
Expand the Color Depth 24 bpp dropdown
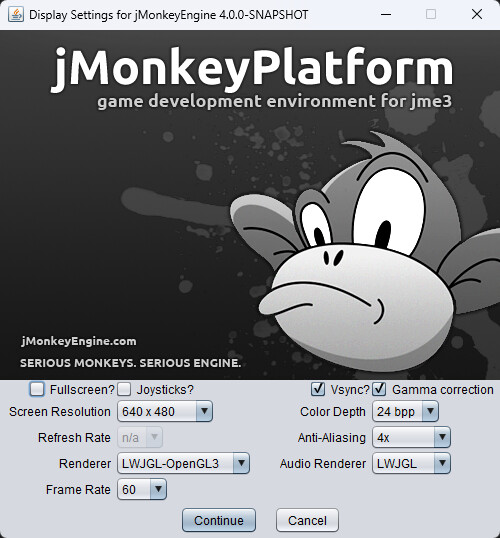click(x=405, y=411)
